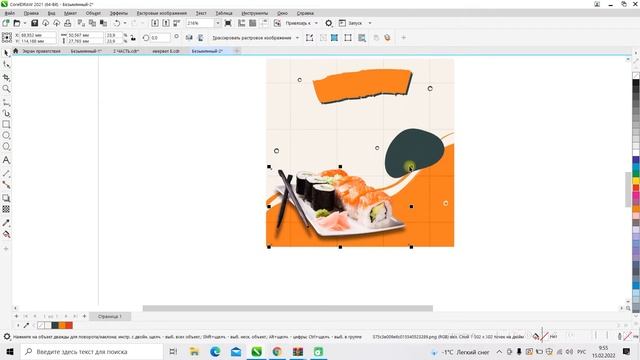Click the Windows taskbar search box

(92, 351)
